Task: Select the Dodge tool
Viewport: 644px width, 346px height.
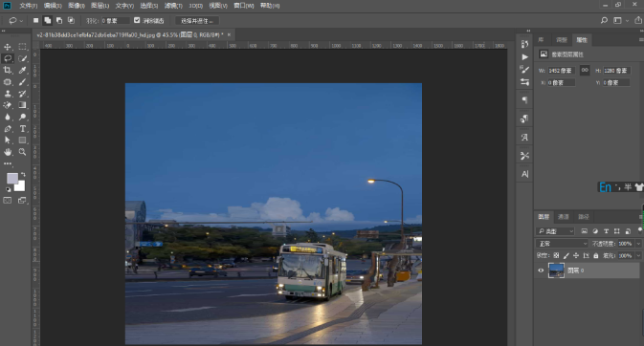Action: tap(23, 117)
